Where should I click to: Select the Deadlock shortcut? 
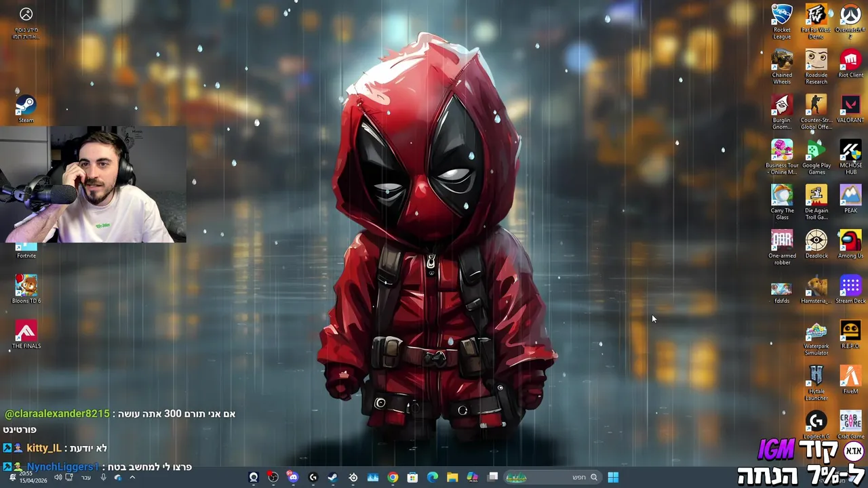(x=816, y=245)
